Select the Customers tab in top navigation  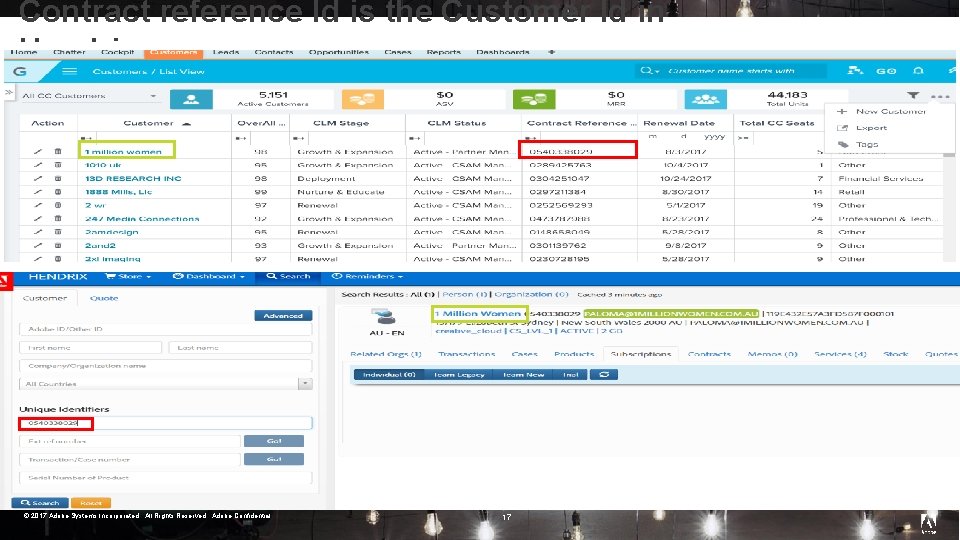[173, 53]
